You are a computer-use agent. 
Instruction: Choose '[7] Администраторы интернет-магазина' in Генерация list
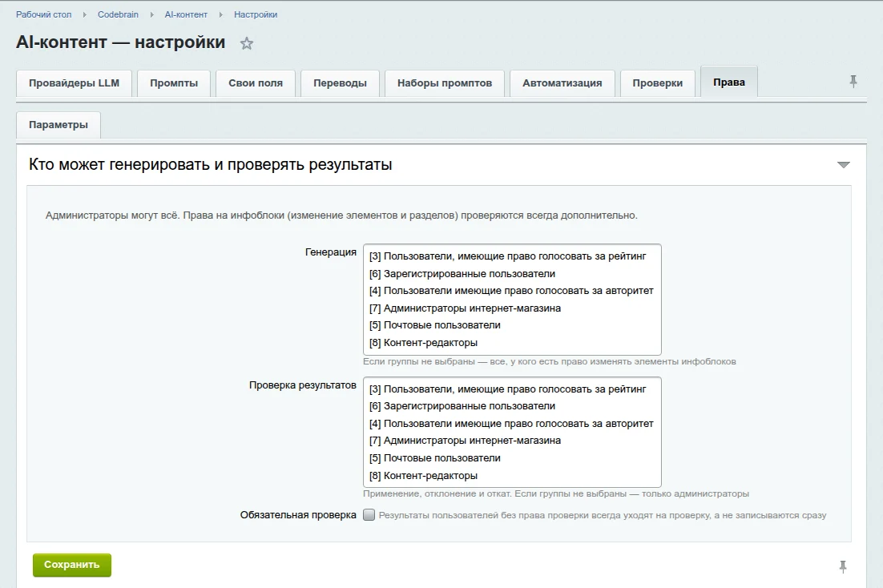[512, 308]
